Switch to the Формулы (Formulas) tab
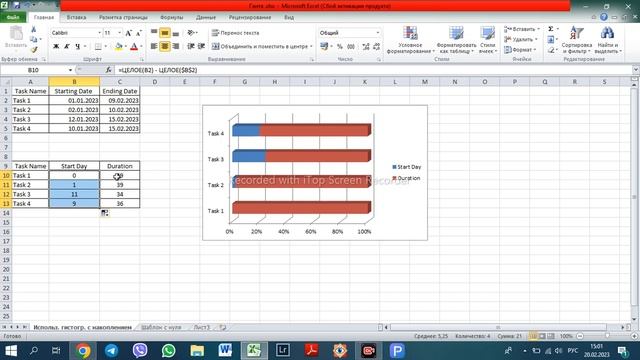The height and width of the screenshot is (360, 640). click(171, 17)
